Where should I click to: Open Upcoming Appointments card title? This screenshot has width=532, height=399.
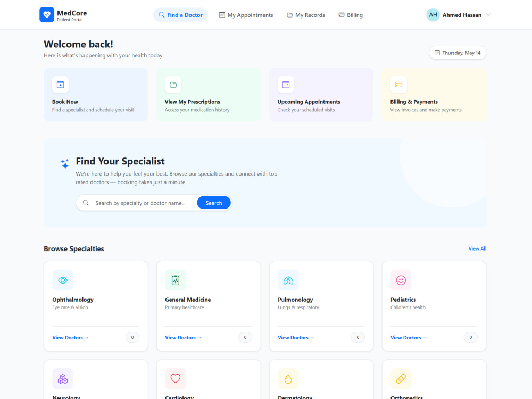pyautogui.click(x=309, y=102)
